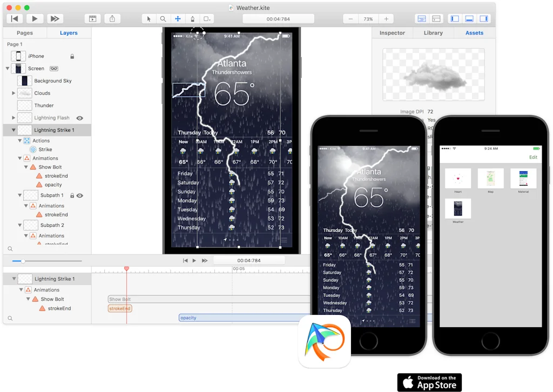Toggle the mask icon on the Screen layer
The image size is (553, 392).
54,68
